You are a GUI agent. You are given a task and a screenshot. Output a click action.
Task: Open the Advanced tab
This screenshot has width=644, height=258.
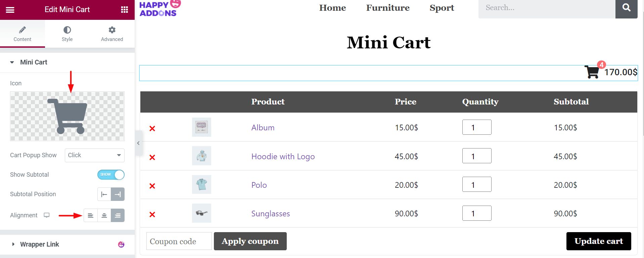pyautogui.click(x=112, y=34)
